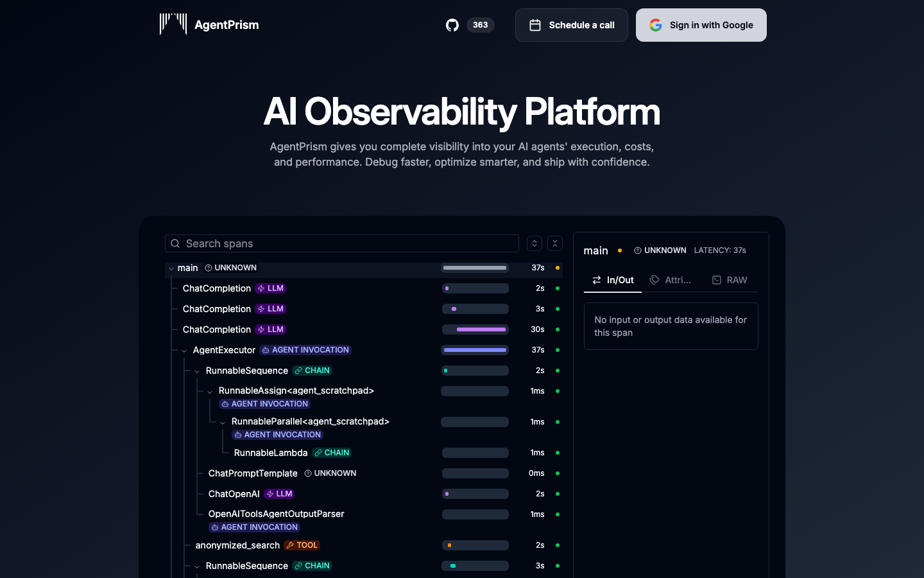Viewport: 924px width, 578px height.
Task: Switch to the RAW tab
Action: pyautogui.click(x=730, y=280)
